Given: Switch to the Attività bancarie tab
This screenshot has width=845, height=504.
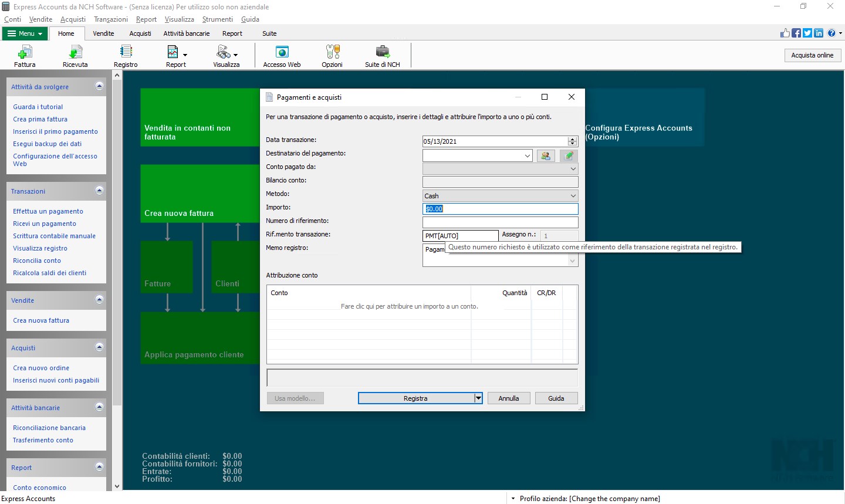Looking at the screenshot, I should [187, 33].
